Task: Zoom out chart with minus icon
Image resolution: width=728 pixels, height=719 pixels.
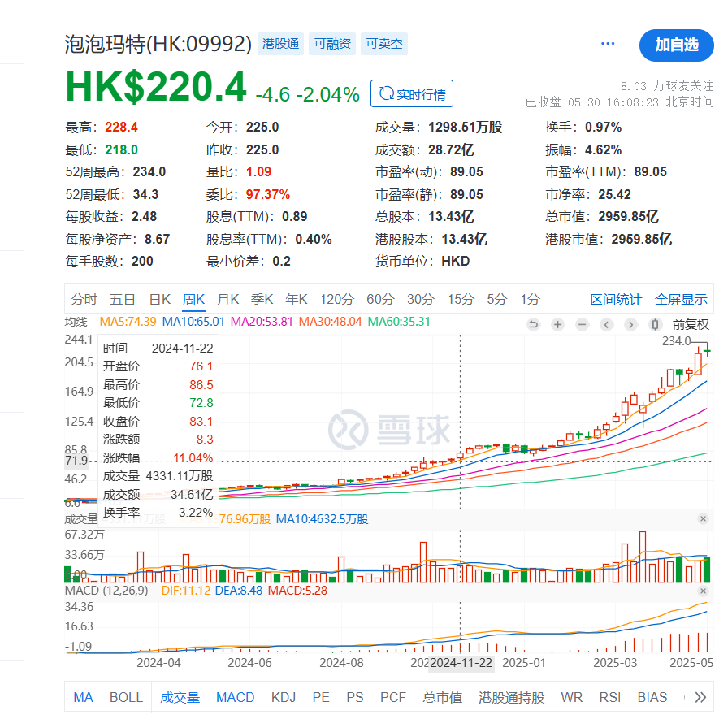Action: click(x=583, y=324)
